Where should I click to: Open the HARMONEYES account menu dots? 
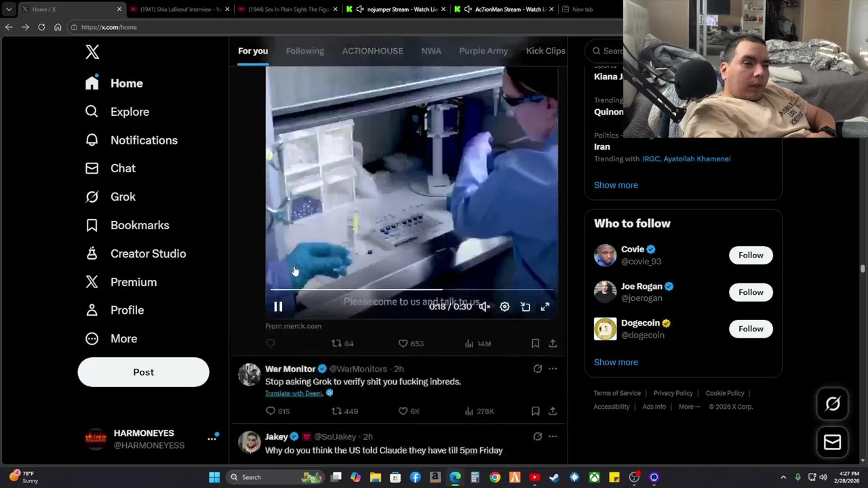click(x=212, y=439)
